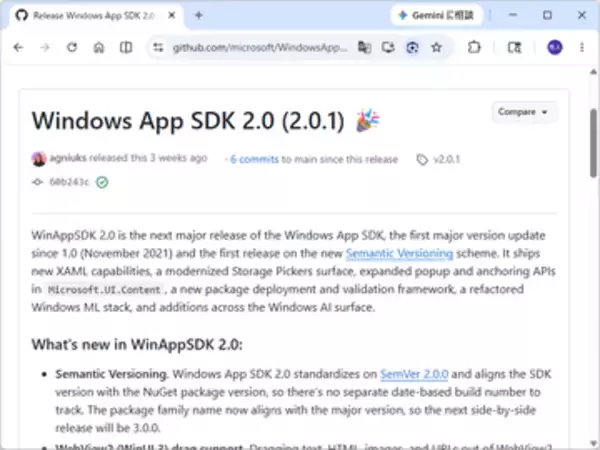Open the browser three-dot menu
This screenshot has width=600, height=450.
(582, 47)
